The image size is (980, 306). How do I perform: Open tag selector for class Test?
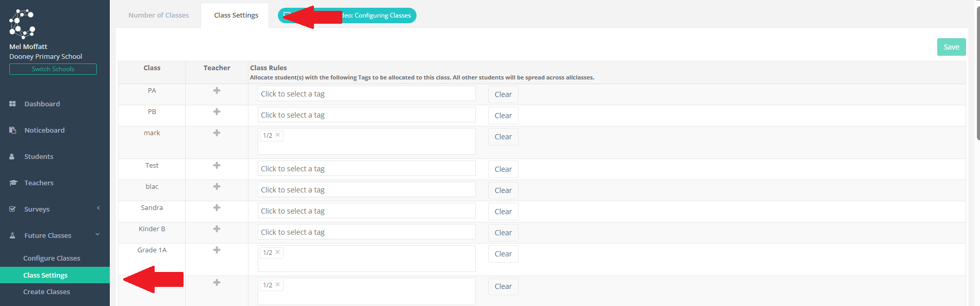point(367,169)
